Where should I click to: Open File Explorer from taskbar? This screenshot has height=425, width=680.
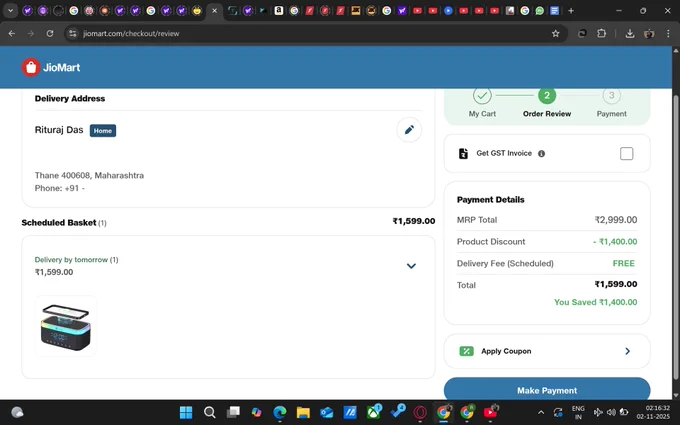coord(303,412)
